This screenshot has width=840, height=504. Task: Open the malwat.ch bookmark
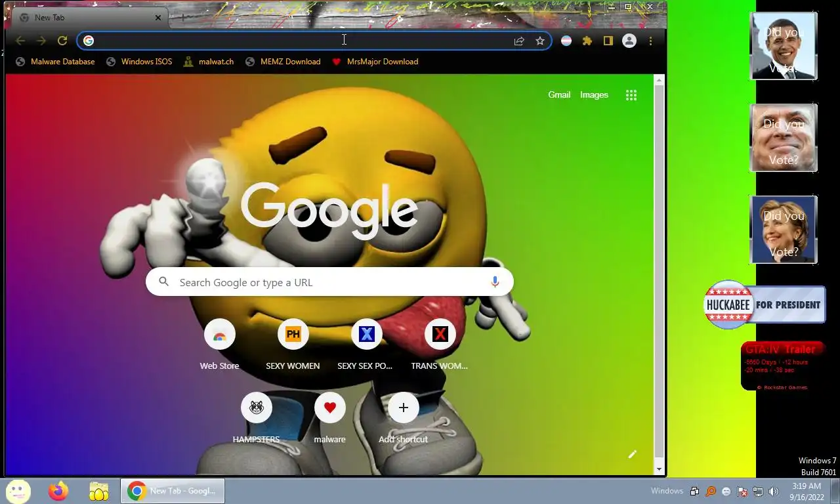(x=208, y=62)
